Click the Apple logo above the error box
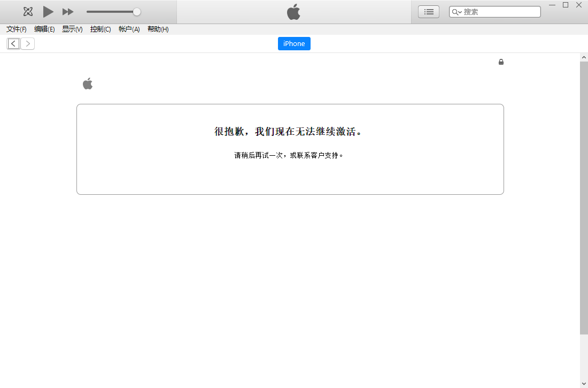Screen dimensions: 588x388 88,83
